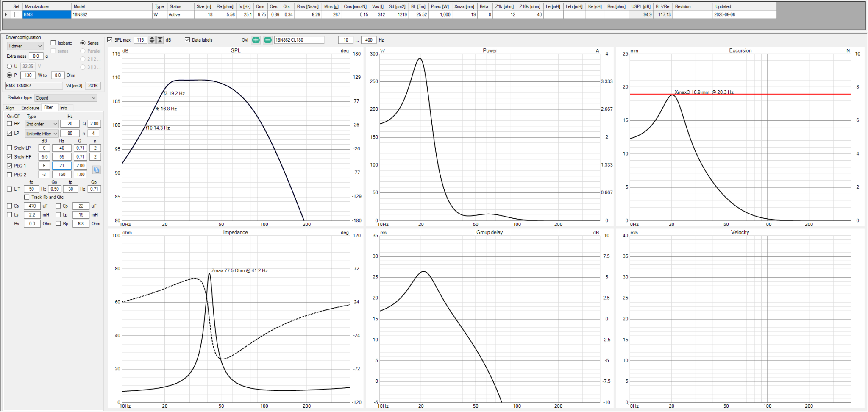Click the SPL max up/down stepper arrows
Viewport: 868px width, 412px height.
pyautogui.click(x=152, y=40)
